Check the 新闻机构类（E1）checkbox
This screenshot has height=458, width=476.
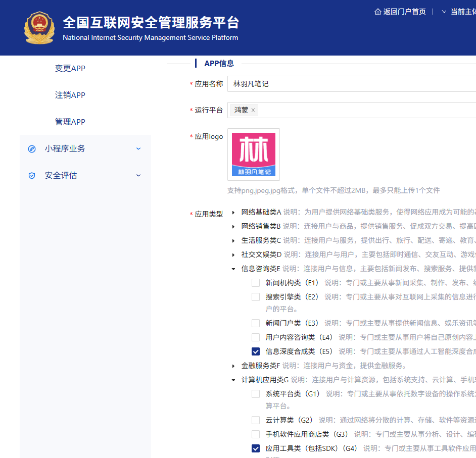tap(256, 283)
